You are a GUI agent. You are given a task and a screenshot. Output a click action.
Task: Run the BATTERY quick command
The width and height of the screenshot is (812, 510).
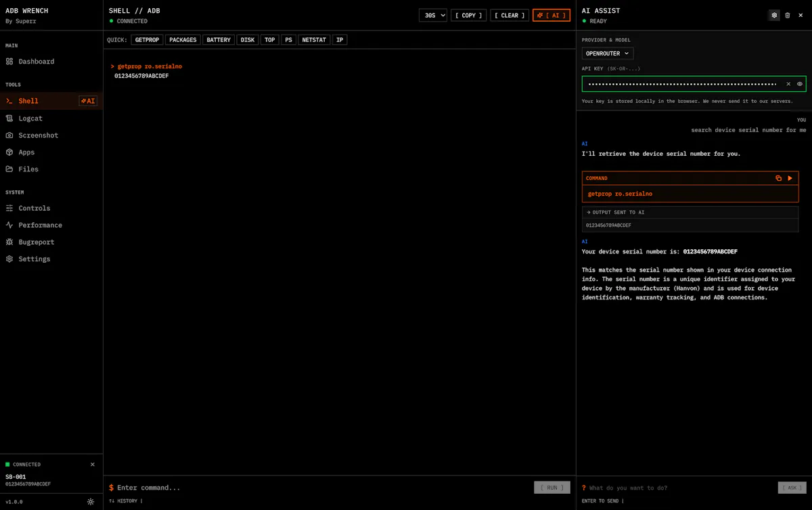(x=219, y=40)
